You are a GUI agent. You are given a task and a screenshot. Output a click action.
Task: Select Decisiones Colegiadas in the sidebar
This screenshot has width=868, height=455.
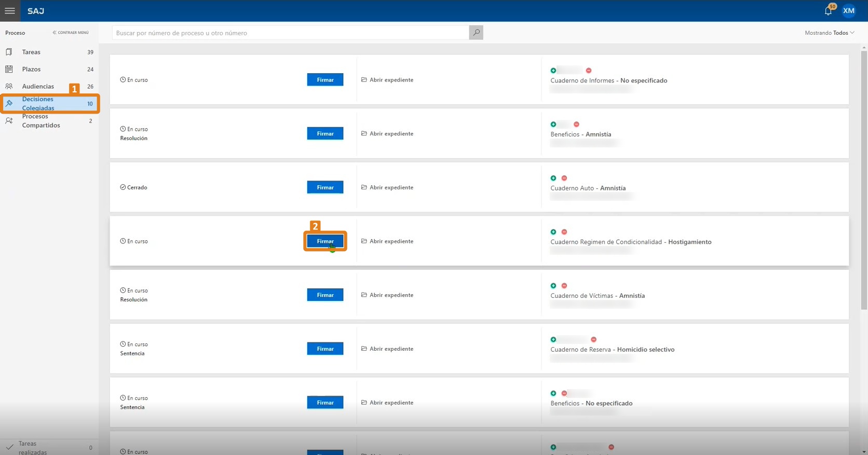[49, 103]
